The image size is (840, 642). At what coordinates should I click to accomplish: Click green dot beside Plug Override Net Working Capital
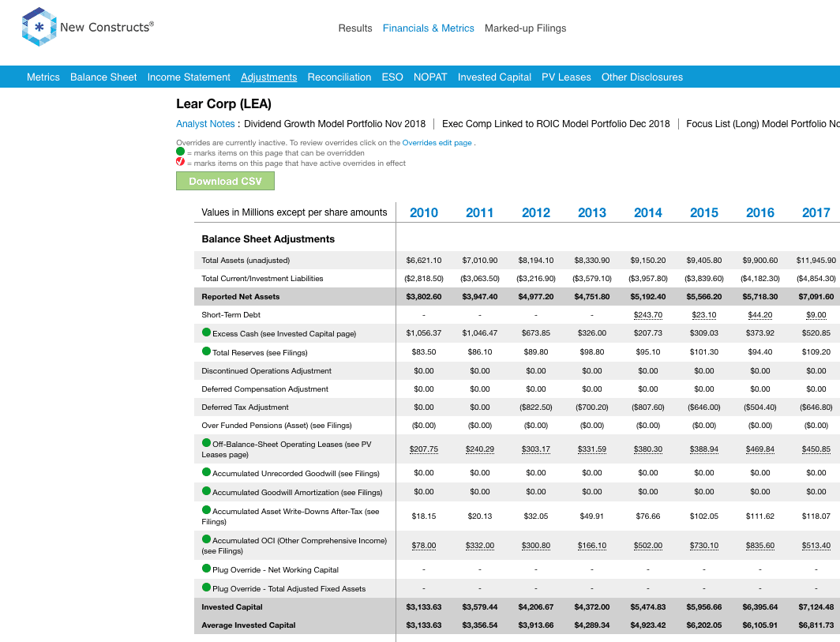tap(206, 569)
